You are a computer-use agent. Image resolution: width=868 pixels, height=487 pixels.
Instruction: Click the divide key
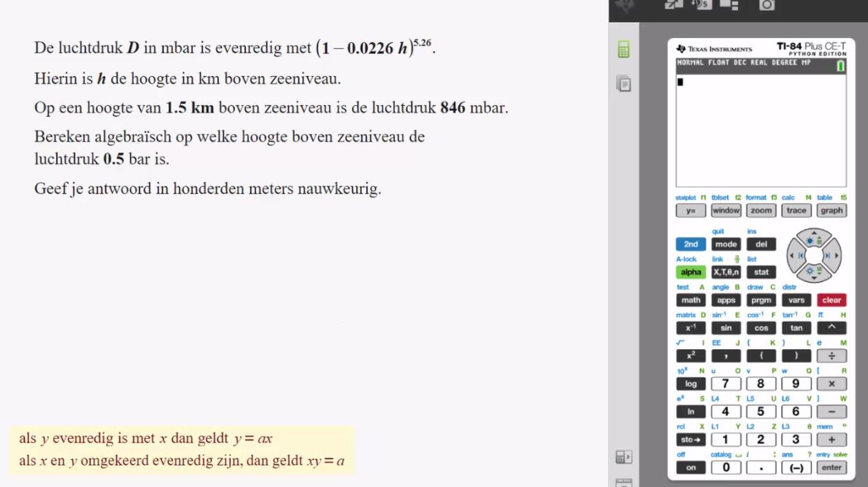click(x=831, y=356)
